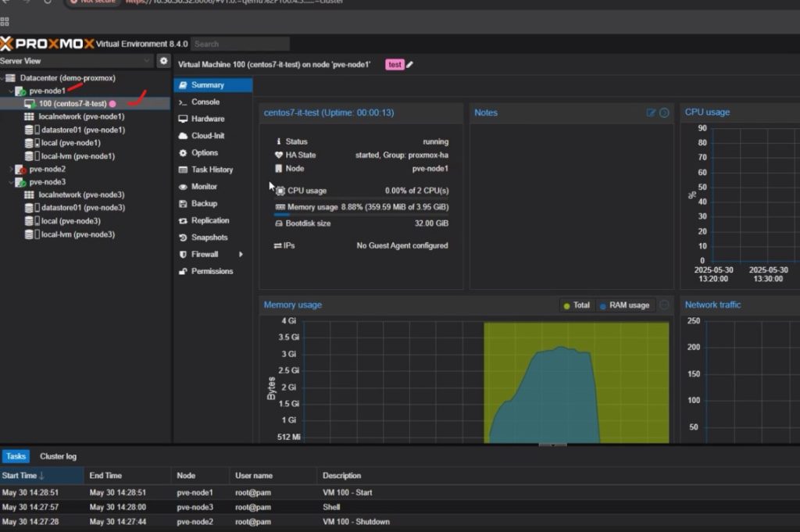Open the Summary section
Viewport: 800px width, 532px height.
[x=212, y=85]
